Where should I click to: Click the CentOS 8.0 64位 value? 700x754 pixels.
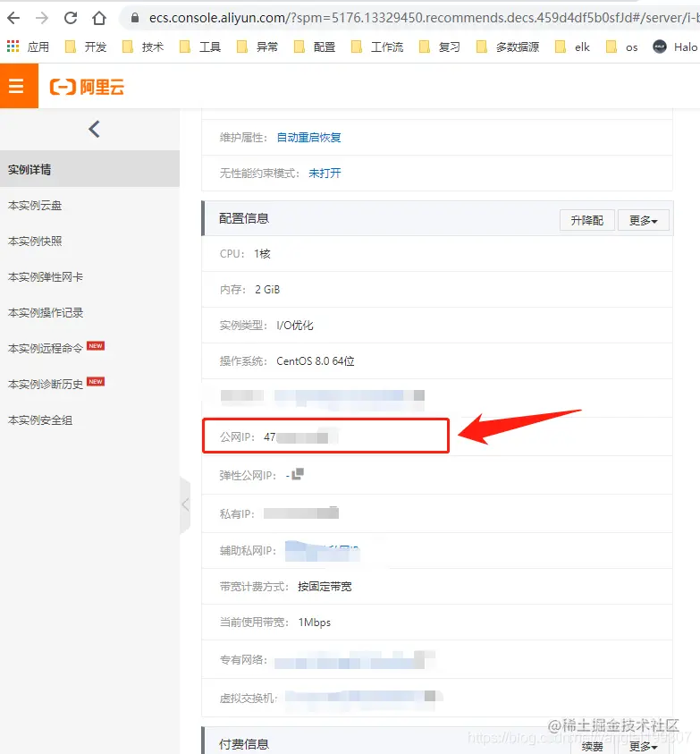pyautogui.click(x=316, y=361)
